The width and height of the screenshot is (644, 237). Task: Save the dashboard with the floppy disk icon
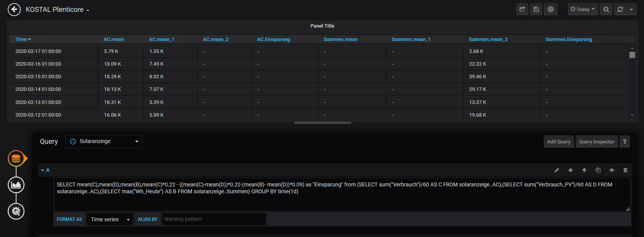pyautogui.click(x=536, y=9)
